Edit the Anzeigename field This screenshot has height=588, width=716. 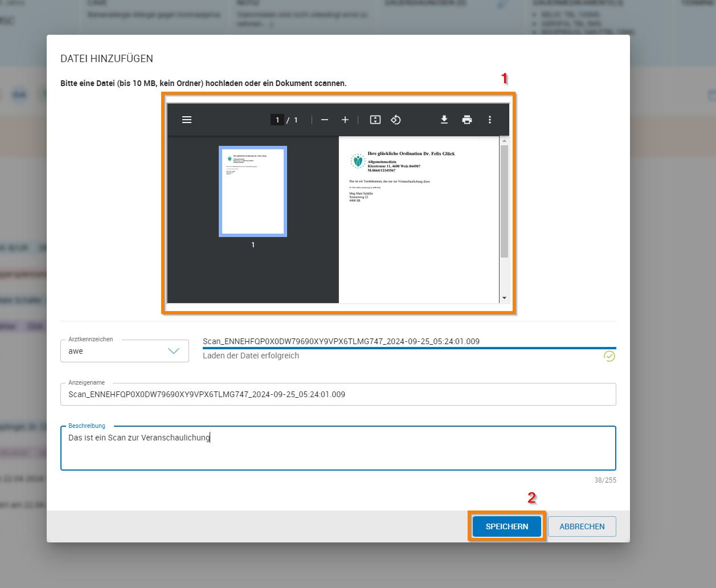[x=338, y=394]
